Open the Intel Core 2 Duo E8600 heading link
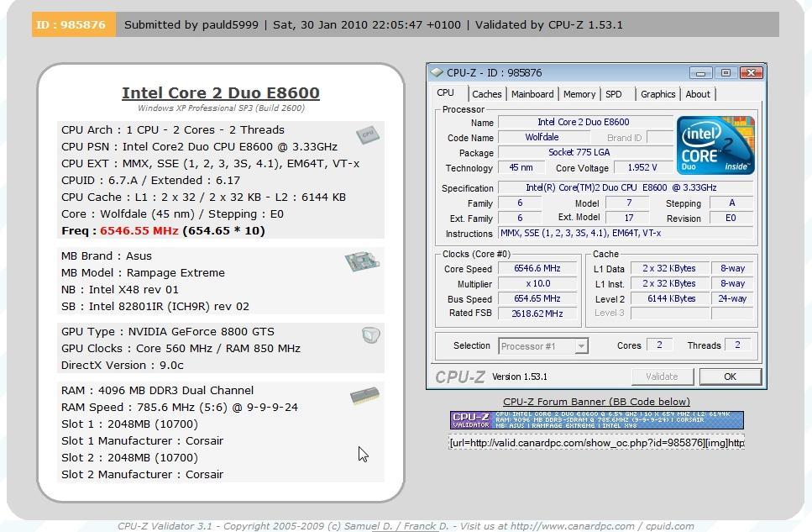This screenshot has height=532, width=812. (221, 92)
